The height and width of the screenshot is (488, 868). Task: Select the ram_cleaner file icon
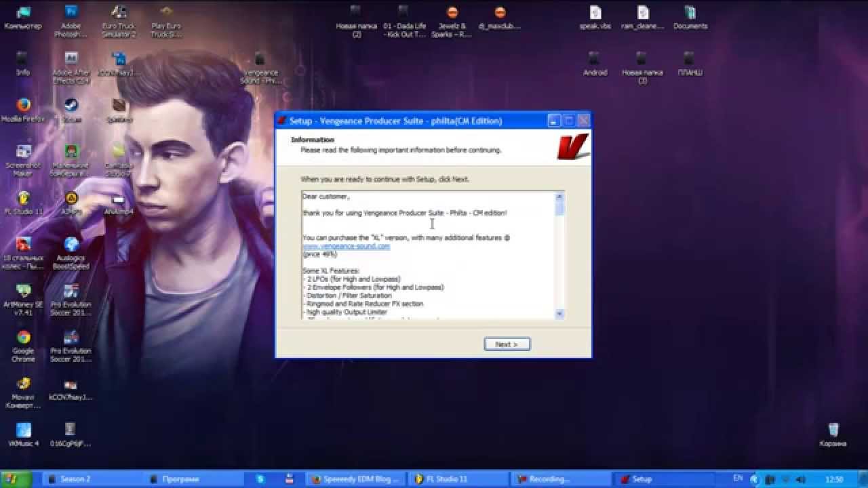[642, 18]
